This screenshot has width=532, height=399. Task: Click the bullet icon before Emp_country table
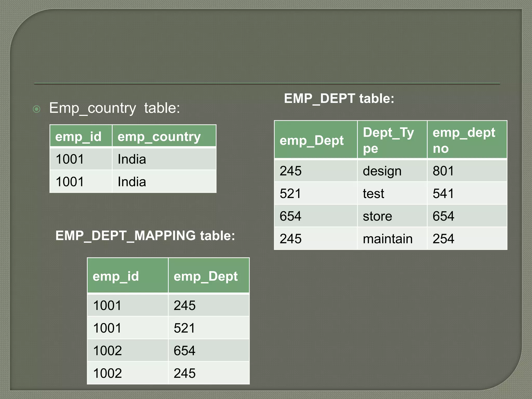(x=37, y=109)
